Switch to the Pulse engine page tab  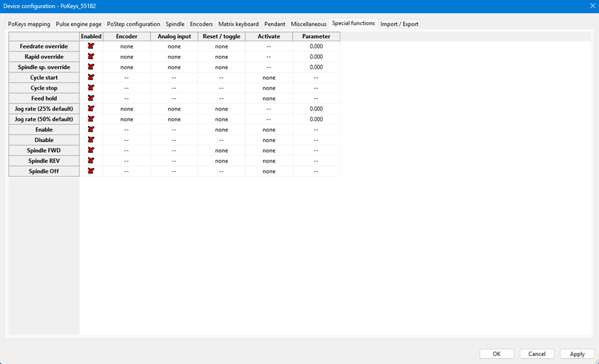[x=78, y=24]
